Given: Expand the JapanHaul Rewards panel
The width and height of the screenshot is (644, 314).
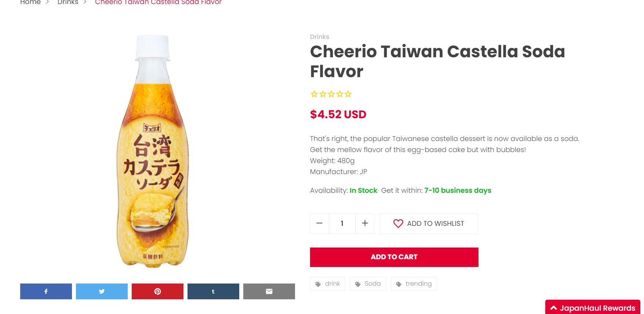Looking at the screenshot, I should [593, 308].
